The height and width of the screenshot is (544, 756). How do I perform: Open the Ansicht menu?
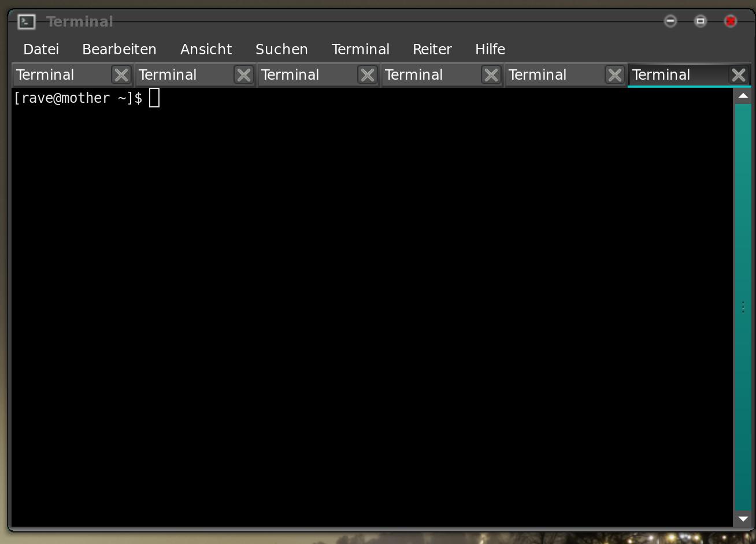click(206, 49)
